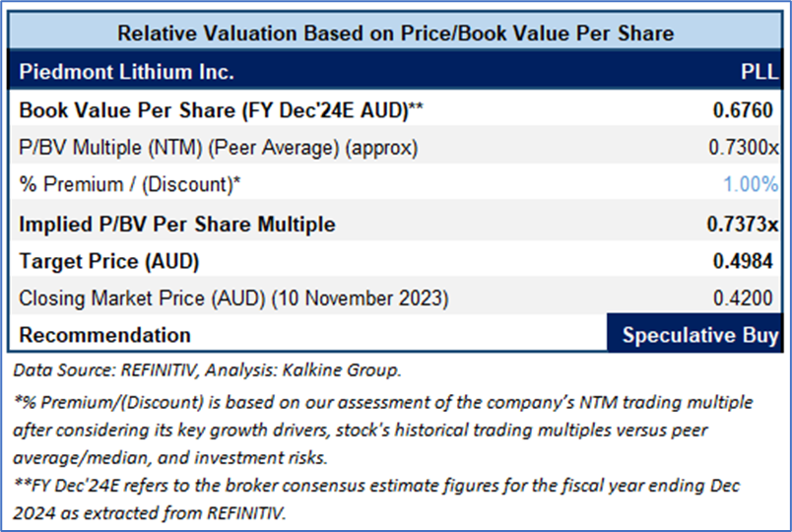The image size is (792, 532).
Task: Click the table title 'Relative Valuation Based on Price/Book Value'
Action: (x=396, y=33)
